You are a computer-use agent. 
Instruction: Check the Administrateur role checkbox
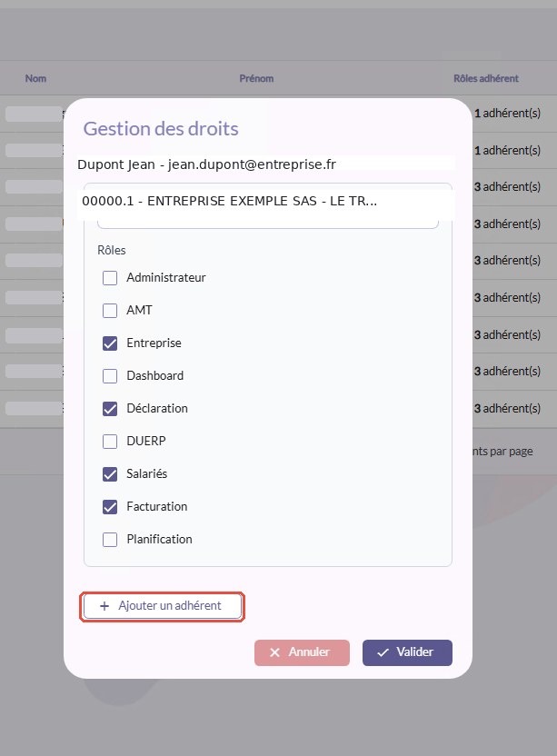pos(110,278)
